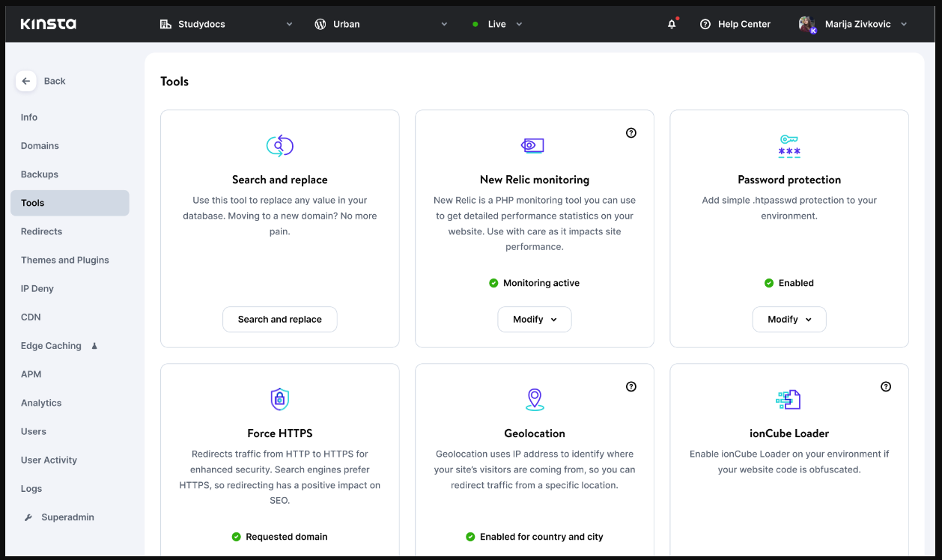Expand the Live environment selector

[x=496, y=23]
